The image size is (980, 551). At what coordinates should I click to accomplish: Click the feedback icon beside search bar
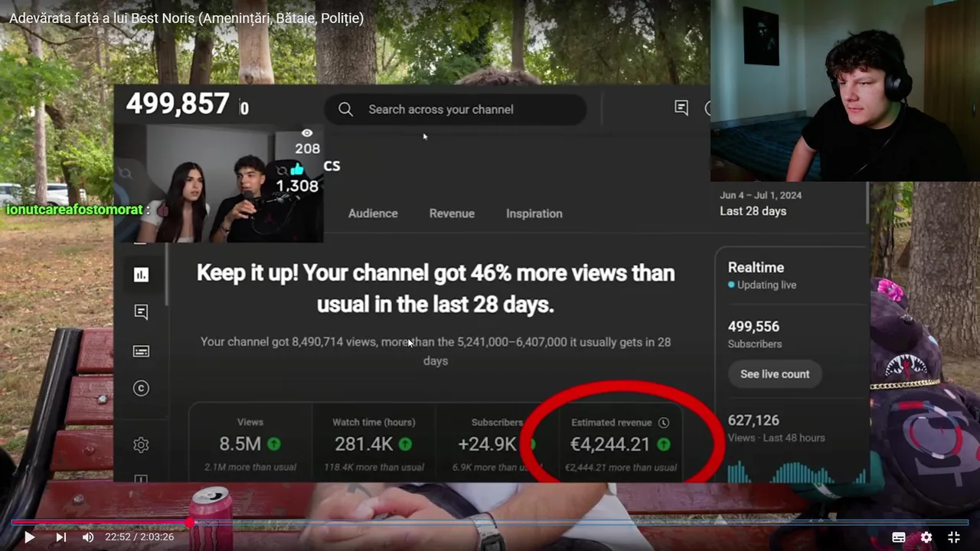[681, 108]
